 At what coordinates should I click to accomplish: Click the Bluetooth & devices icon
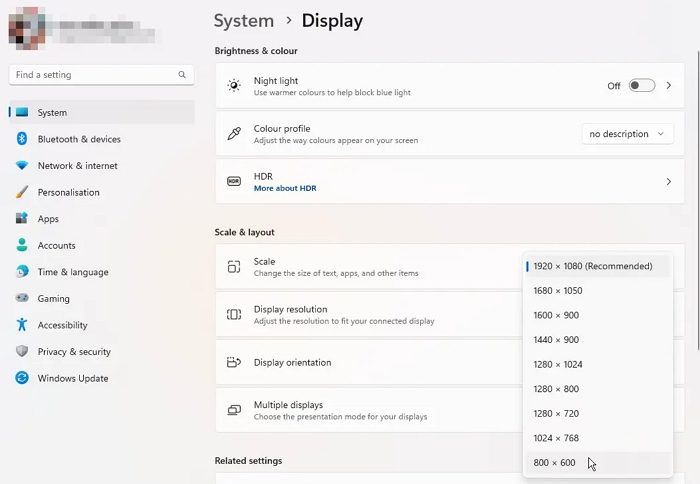[x=22, y=139]
